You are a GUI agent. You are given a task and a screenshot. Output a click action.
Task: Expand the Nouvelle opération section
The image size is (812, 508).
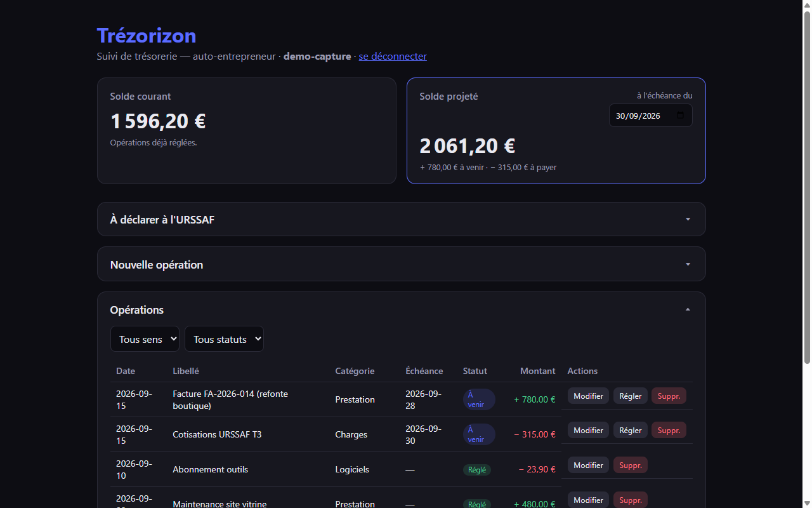click(x=401, y=264)
